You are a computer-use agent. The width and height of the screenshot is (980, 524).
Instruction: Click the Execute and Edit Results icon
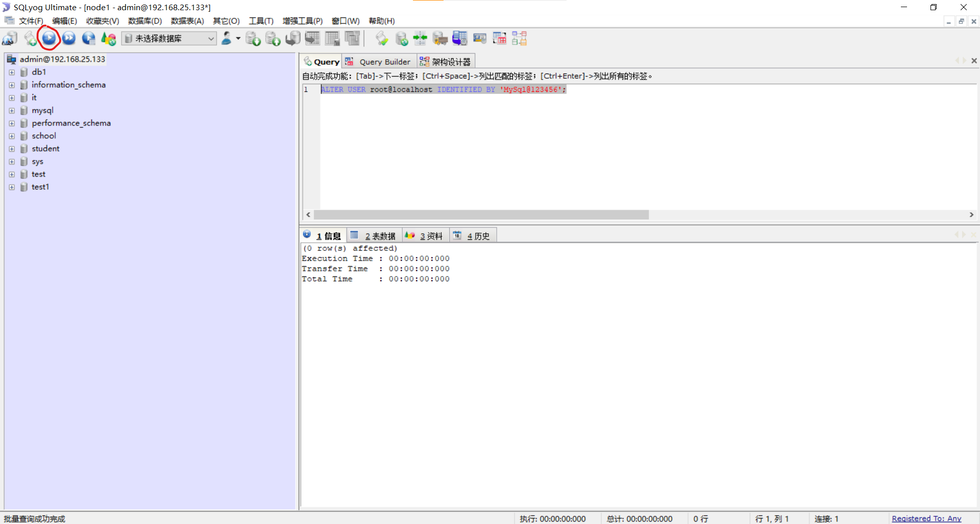(89, 38)
